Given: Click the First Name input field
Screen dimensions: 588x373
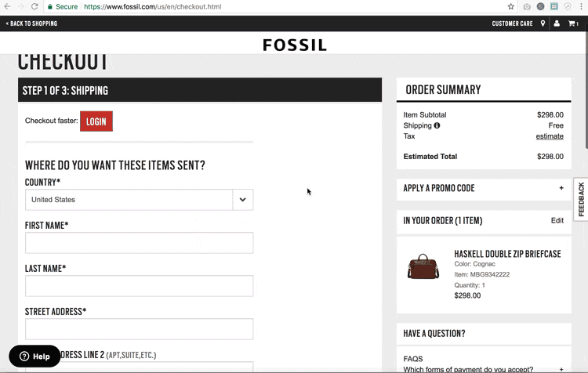Looking at the screenshot, I should pyautogui.click(x=139, y=243).
